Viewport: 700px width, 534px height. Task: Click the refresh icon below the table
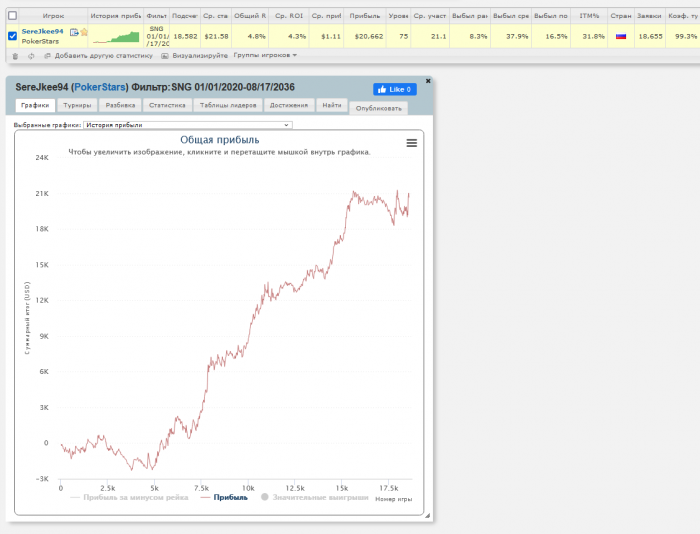tap(31, 56)
